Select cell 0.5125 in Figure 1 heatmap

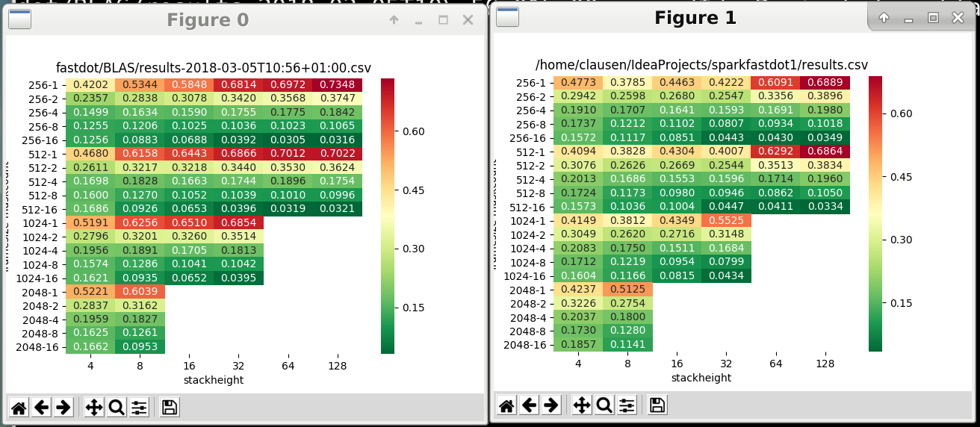[627, 290]
